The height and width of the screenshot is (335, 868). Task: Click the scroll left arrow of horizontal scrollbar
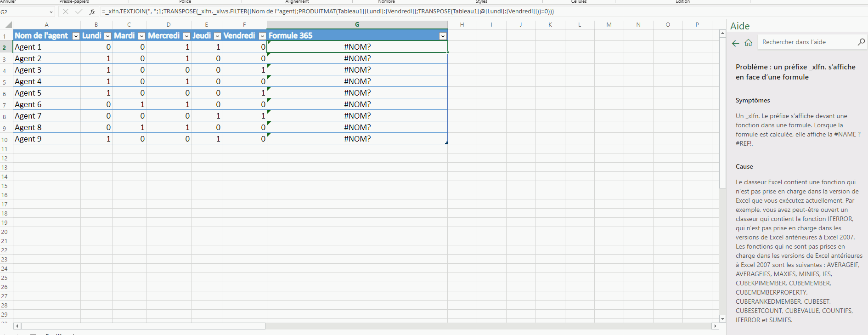(17, 326)
